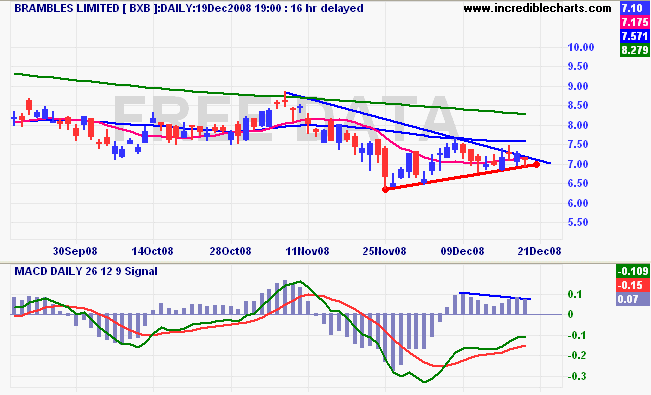Click the 7.50 price axis label
The image size is (651, 395).
(578, 145)
